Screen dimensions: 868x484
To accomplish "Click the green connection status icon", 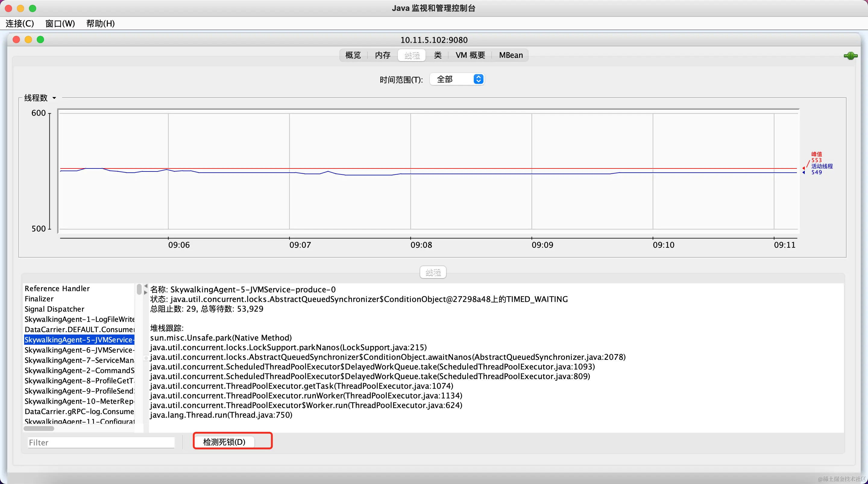I will click(850, 56).
